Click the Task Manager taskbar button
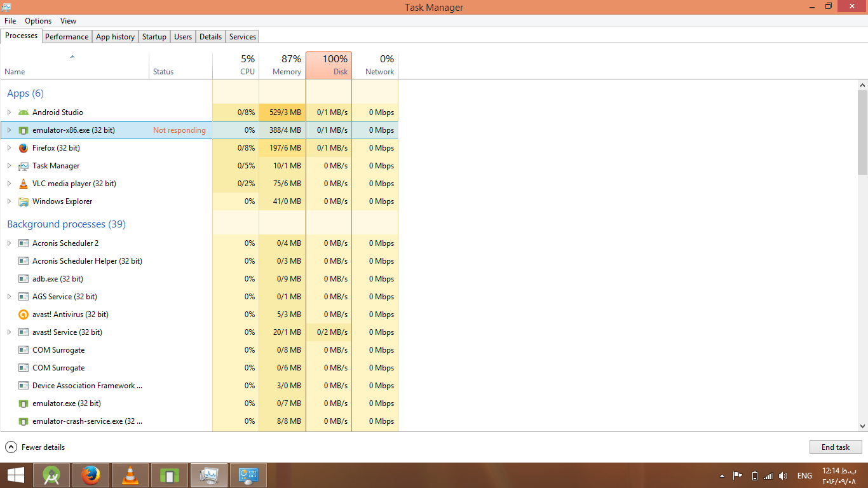The height and width of the screenshot is (488, 868). pos(209,475)
